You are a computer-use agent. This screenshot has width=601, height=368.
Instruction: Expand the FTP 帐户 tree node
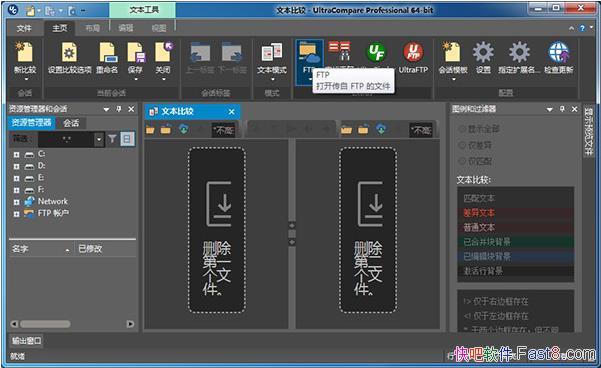pos(16,214)
